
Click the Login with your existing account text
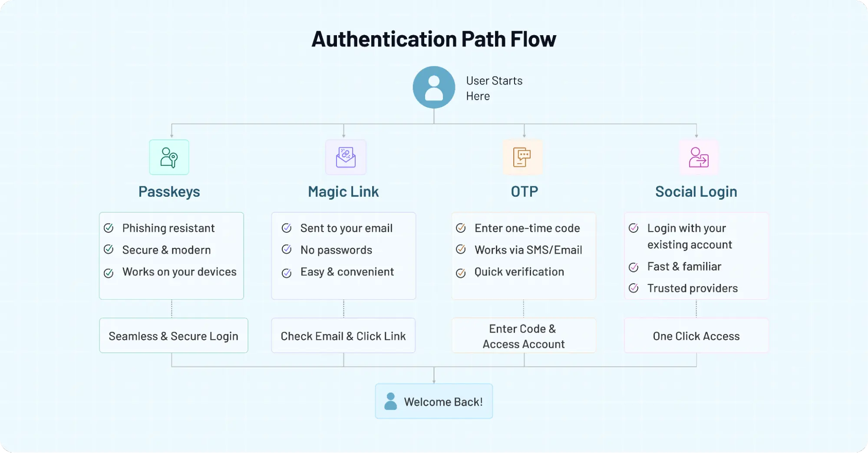click(x=690, y=236)
